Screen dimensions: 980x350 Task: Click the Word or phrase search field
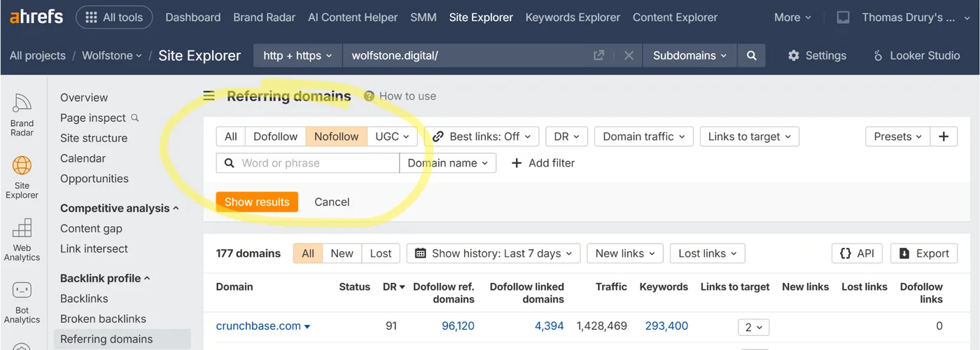pos(308,163)
